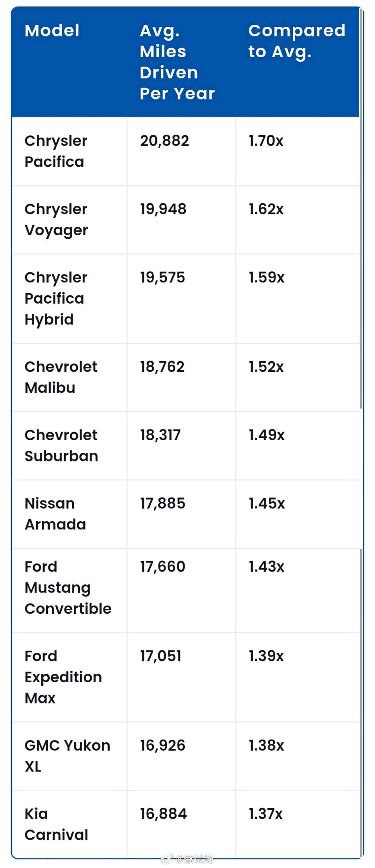Select the Chrysler Pacifica Hybrid cell
375x868 pixels.
[69, 298]
